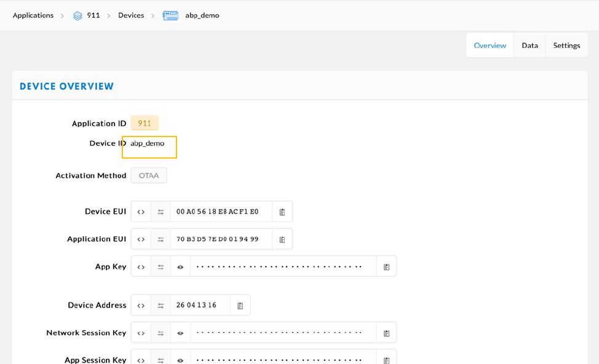
Task: Reveal the Network Session Key
Action: click(x=180, y=333)
